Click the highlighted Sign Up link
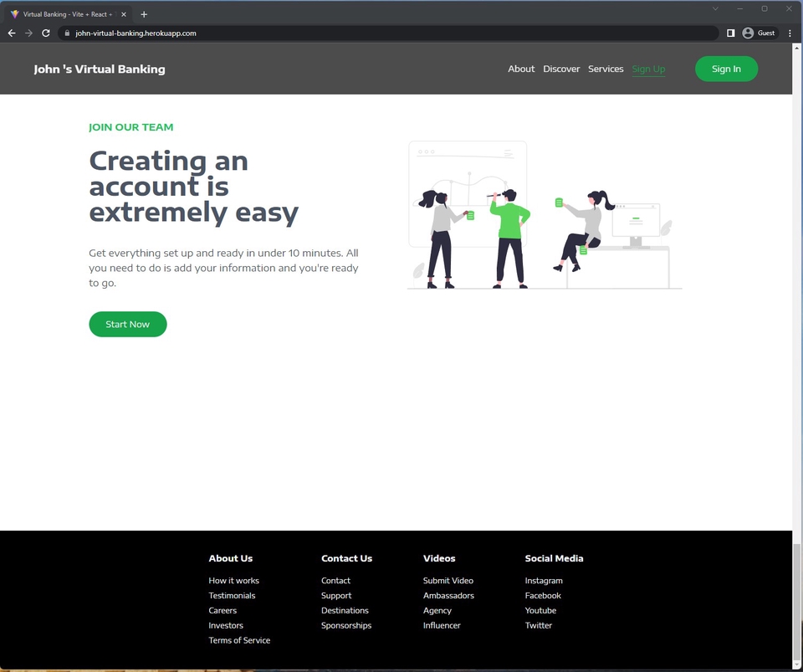 tap(648, 69)
